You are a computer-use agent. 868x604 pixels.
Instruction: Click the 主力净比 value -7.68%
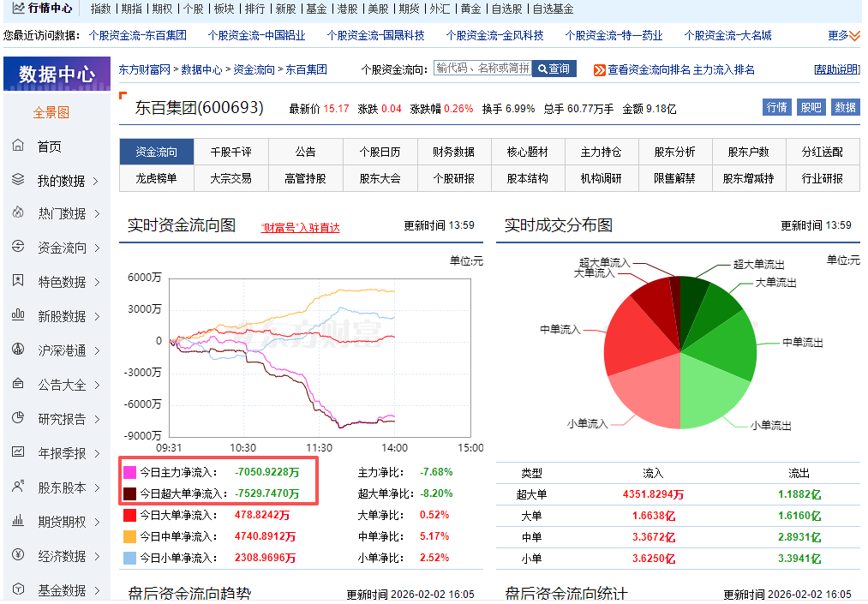click(436, 472)
